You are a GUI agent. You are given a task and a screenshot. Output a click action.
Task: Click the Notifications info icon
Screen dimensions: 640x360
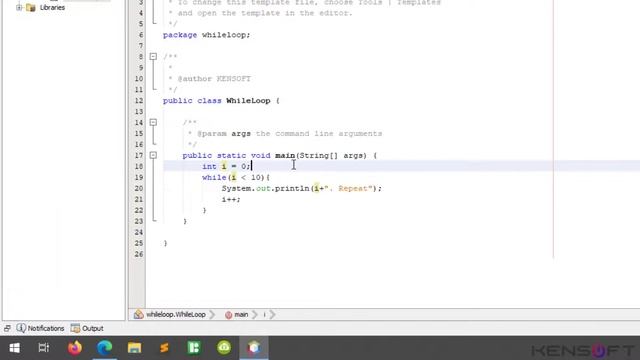(x=21, y=328)
